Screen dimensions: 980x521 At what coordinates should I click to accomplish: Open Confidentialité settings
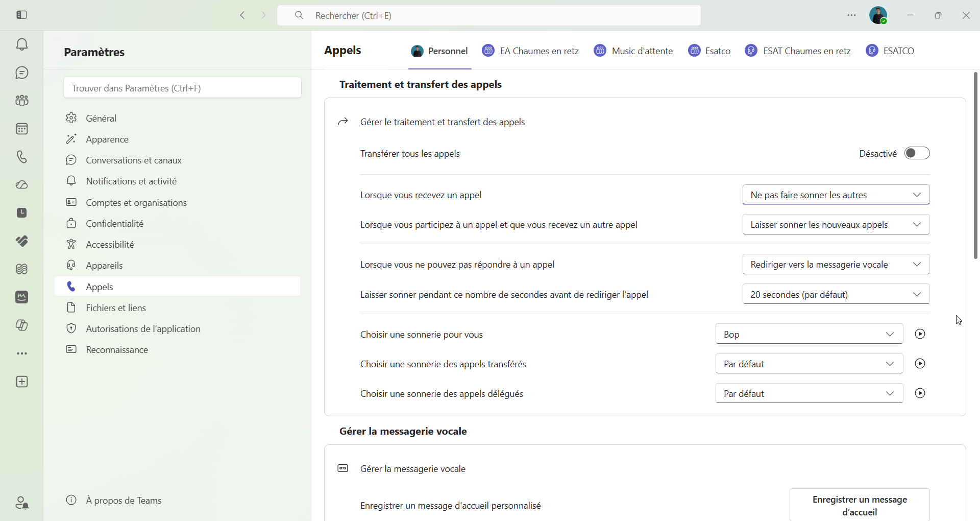coord(178,223)
